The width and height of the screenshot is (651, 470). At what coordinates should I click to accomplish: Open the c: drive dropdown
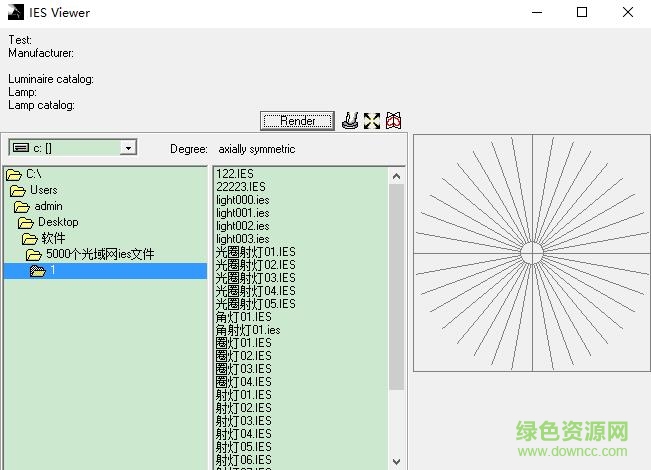[x=128, y=148]
